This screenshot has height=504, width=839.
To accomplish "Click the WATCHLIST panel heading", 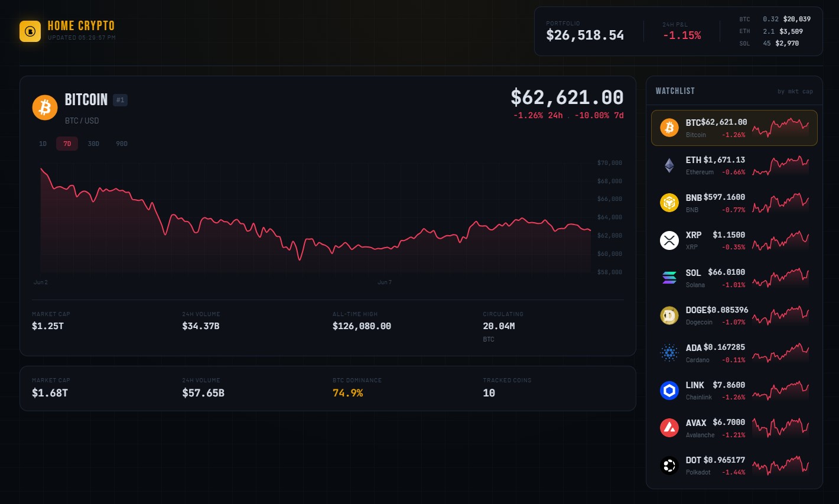I will [x=675, y=91].
